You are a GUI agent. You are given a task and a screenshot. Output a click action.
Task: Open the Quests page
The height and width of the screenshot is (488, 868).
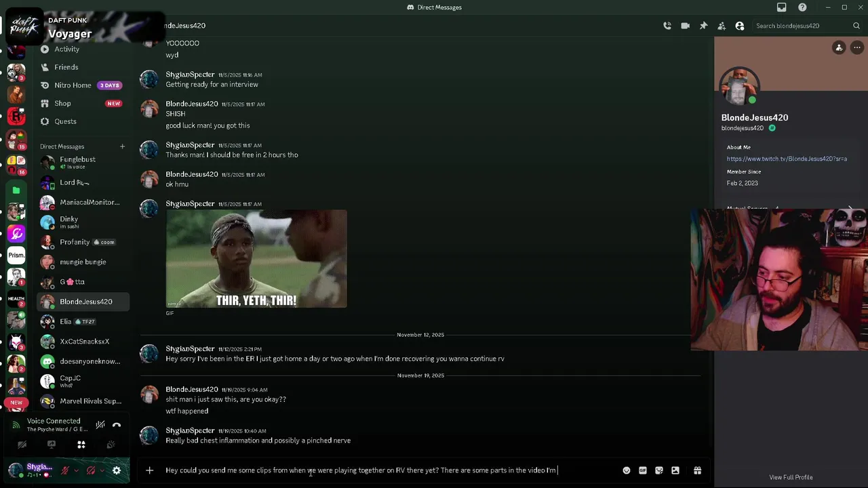(83, 121)
